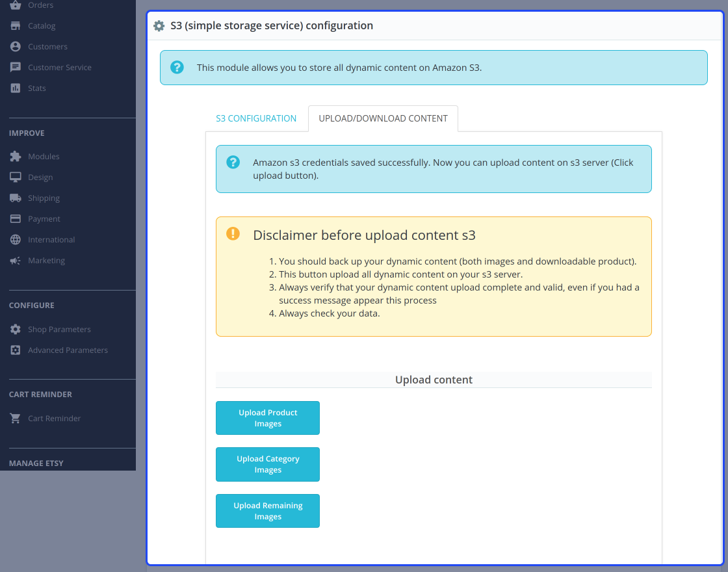Click the Catalog store icon
This screenshot has height=572, width=728.
tap(16, 25)
